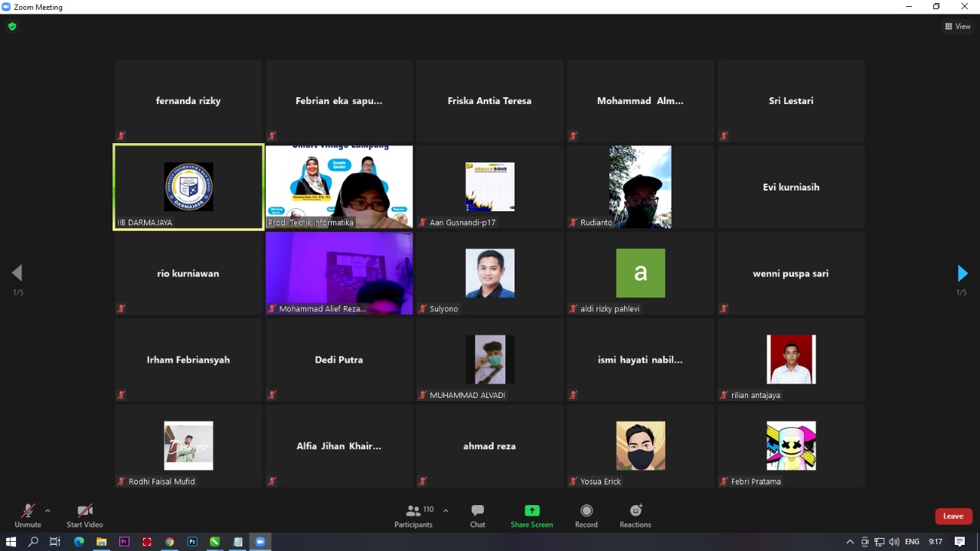Expand the caret next to Participants

click(x=446, y=510)
